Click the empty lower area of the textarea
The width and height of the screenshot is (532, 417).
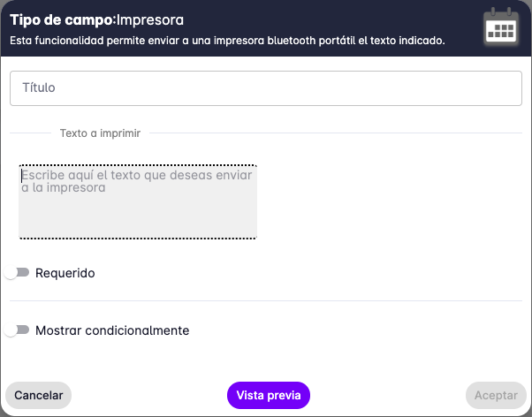(x=138, y=221)
